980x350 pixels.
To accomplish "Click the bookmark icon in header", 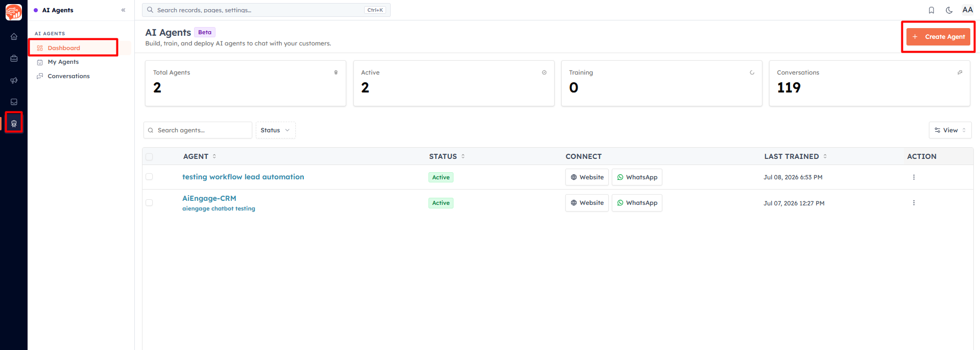I will [x=931, y=10].
